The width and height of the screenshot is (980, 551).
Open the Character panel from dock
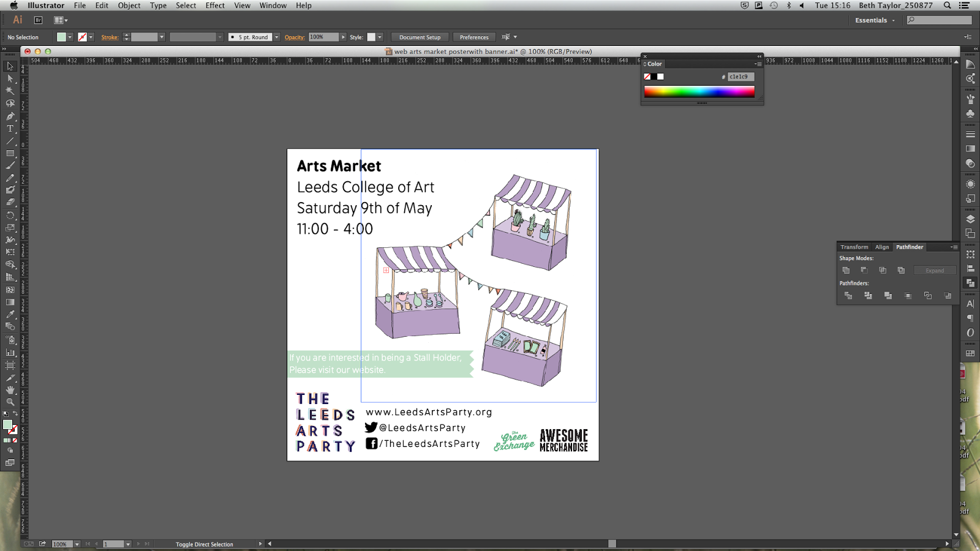(970, 304)
